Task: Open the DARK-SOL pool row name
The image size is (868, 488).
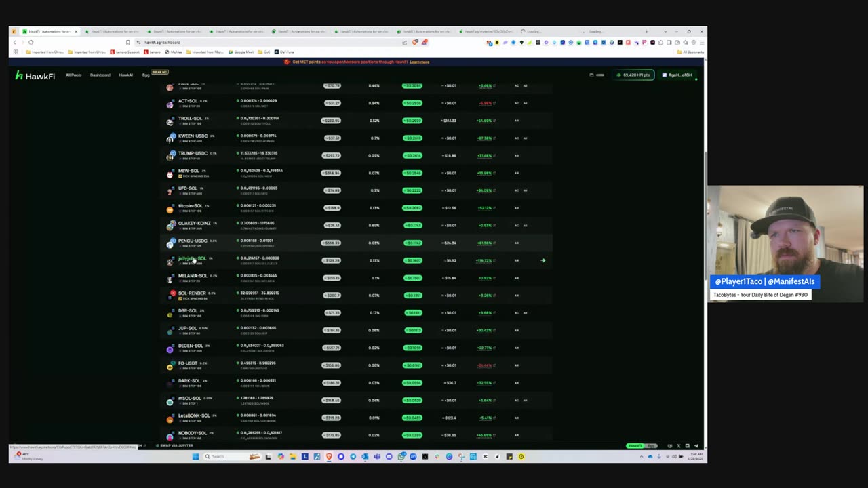Action: coord(189,381)
